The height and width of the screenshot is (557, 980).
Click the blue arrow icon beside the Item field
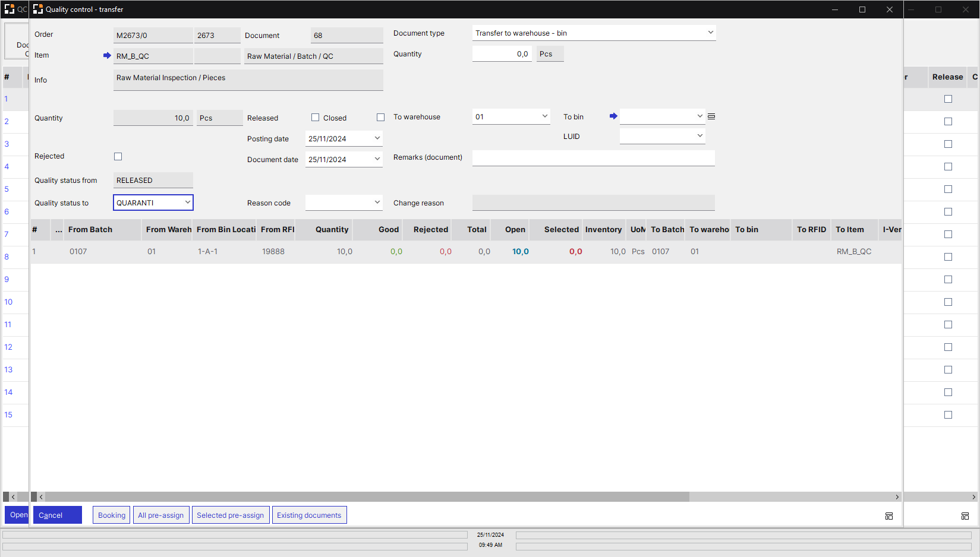click(107, 55)
